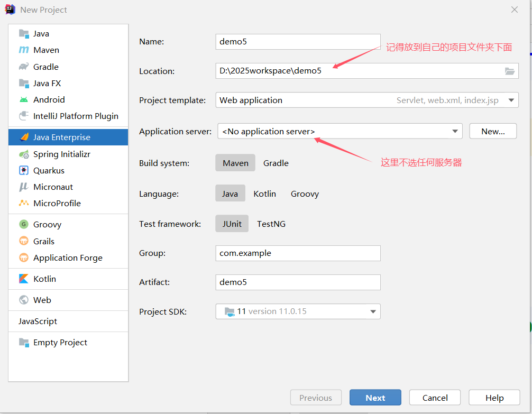Select the Java FX label
Screen dimensions: 532x414
tap(47, 83)
